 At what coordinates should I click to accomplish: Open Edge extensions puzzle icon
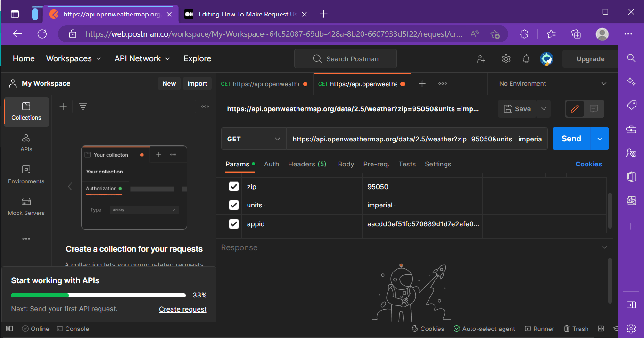[x=524, y=34]
